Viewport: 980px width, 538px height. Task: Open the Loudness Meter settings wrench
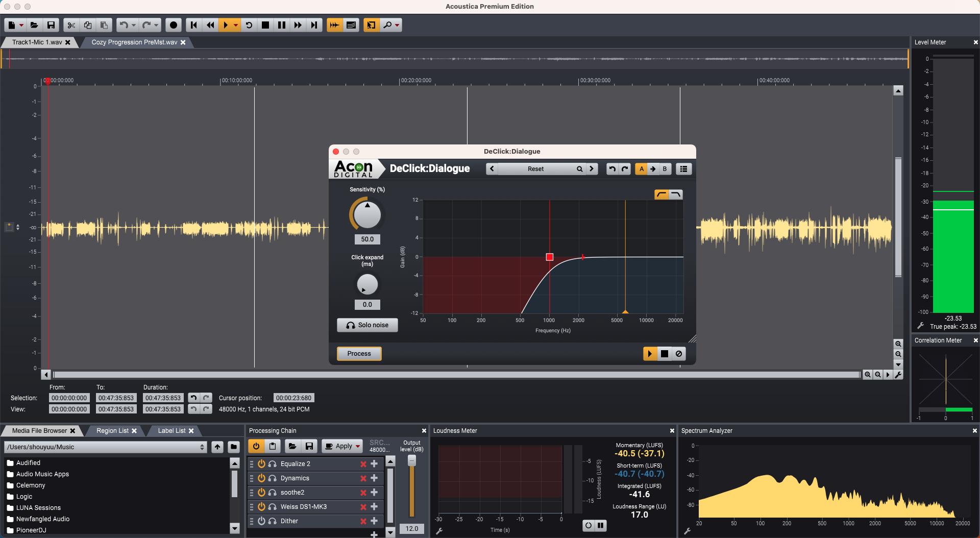(439, 531)
